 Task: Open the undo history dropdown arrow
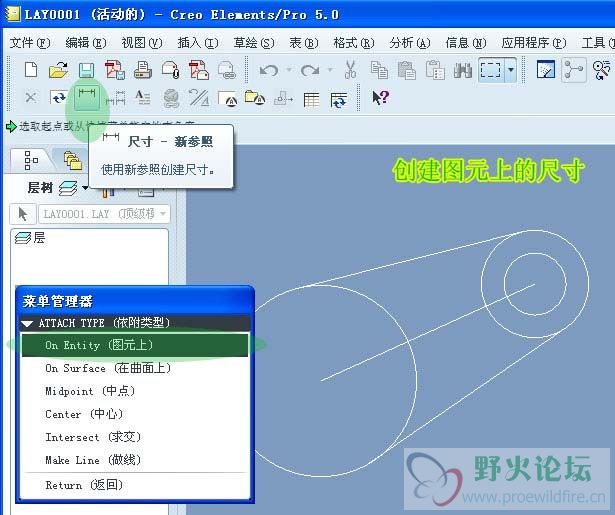click(x=289, y=71)
